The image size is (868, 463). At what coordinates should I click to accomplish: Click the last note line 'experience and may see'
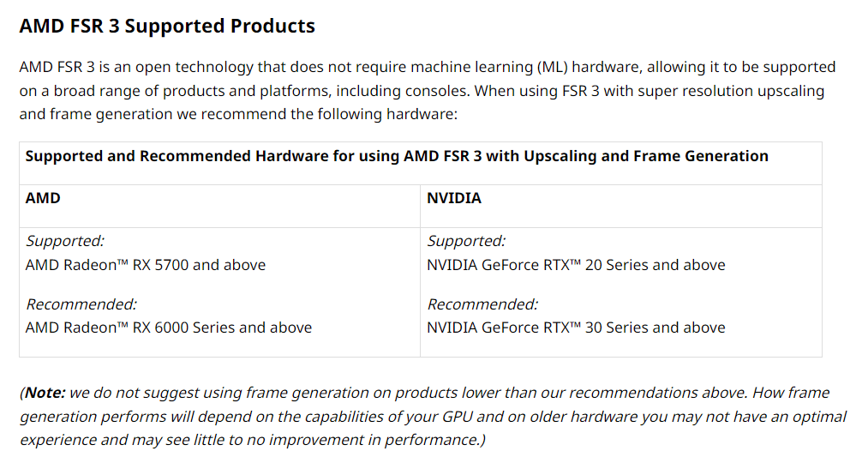[x=253, y=440]
